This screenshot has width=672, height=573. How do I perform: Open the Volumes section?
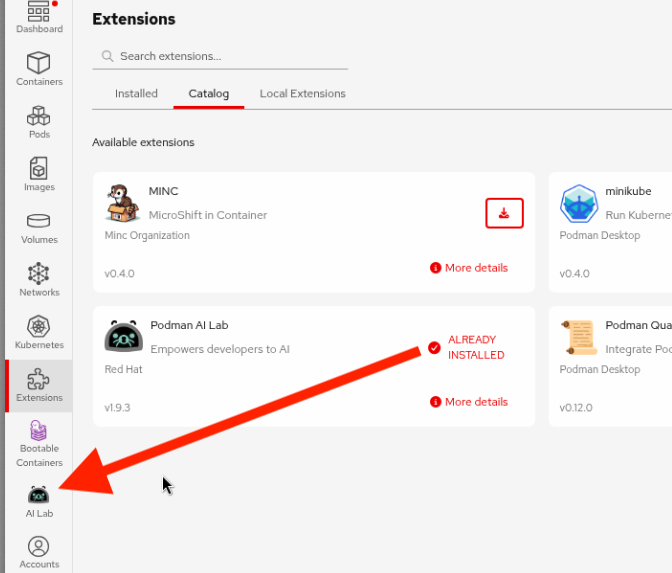pos(38,227)
